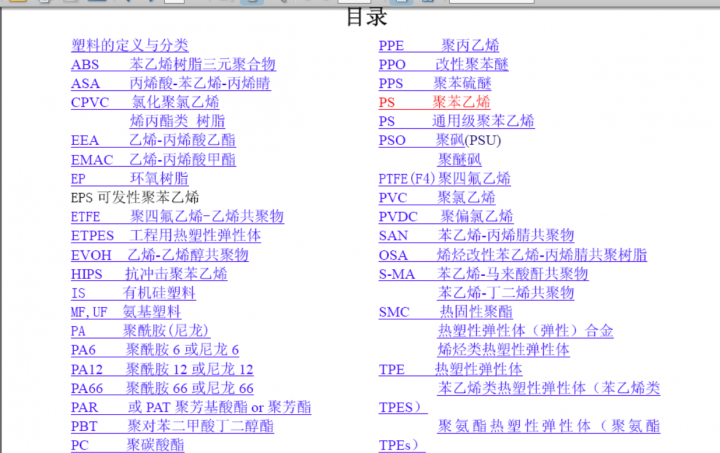Jump to EP 环氧树脂 section
720x453 pixels.
point(129,178)
